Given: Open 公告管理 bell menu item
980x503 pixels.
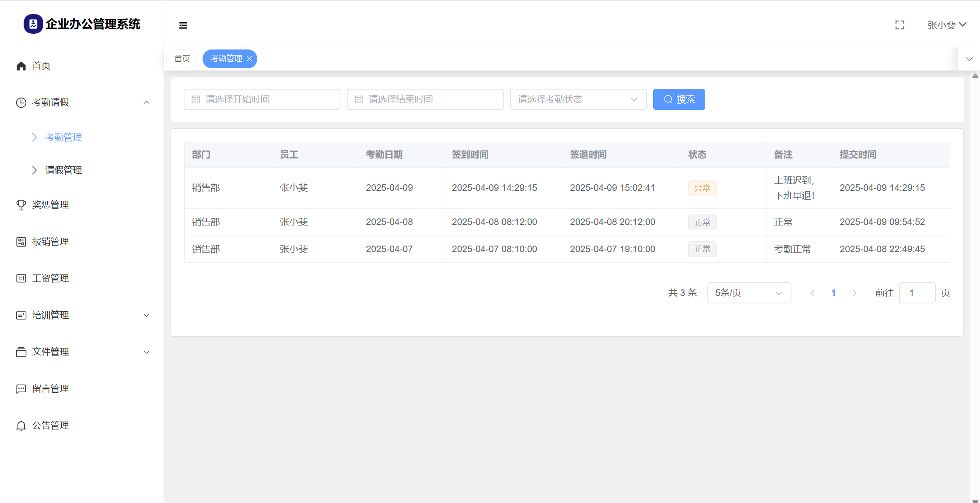Looking at the screenshot, I should (x=50, y=426).
